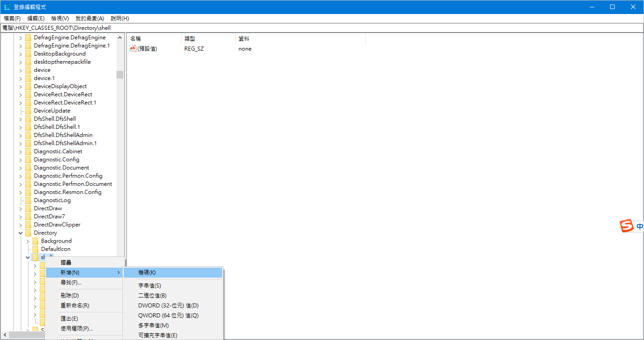Expand the Background subkey
This screenshot has width=644, height=340.
pos(28,241)
